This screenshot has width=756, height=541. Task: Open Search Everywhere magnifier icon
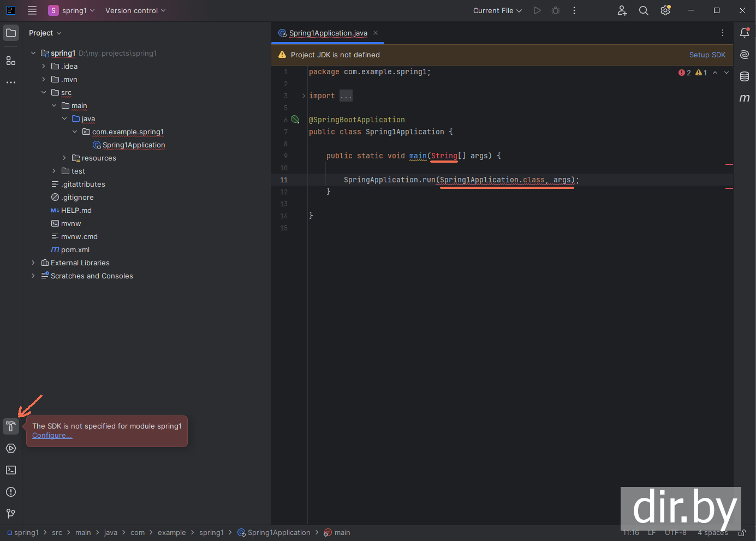(x=644, y=11)
